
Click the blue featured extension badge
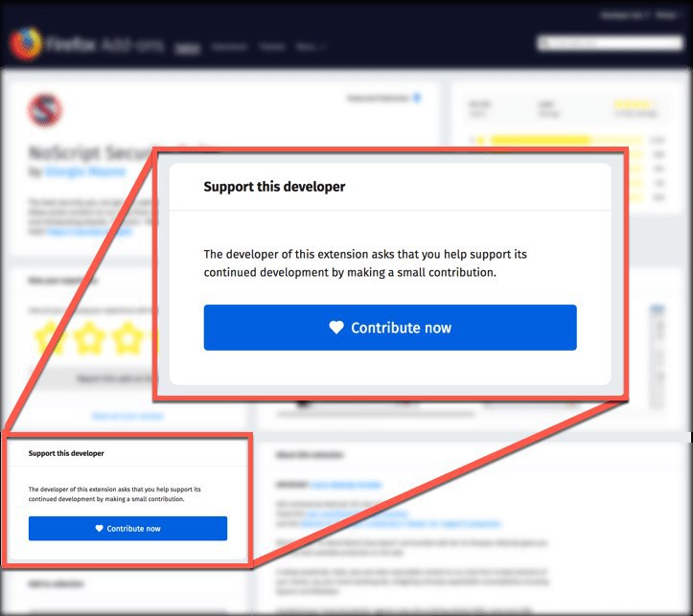pos(417,98)
